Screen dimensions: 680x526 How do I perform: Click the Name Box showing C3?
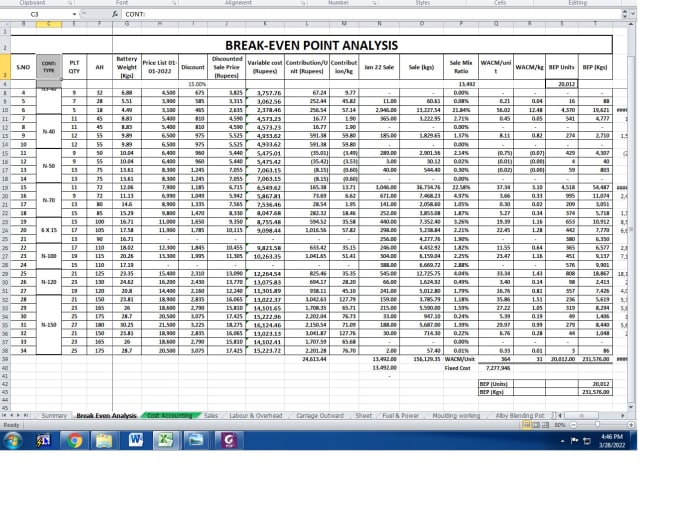tap(35, 14)
